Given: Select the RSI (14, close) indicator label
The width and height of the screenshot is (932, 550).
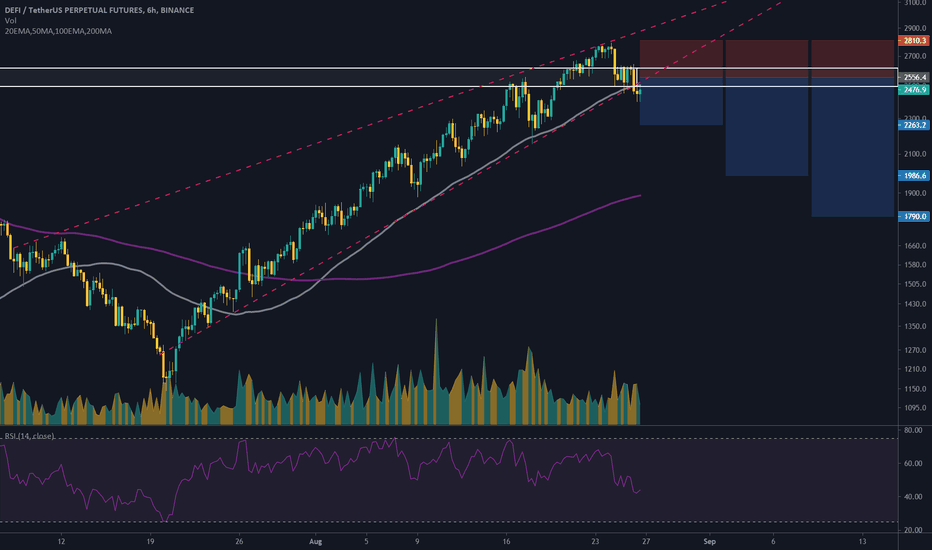Looking at the screenshot, I should click(29, 436).
